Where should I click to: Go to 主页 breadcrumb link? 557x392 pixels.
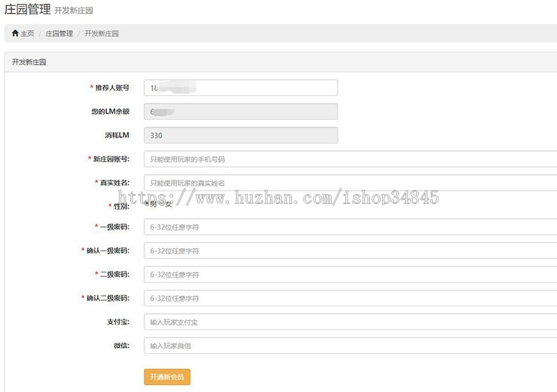(x=27, y=33)
